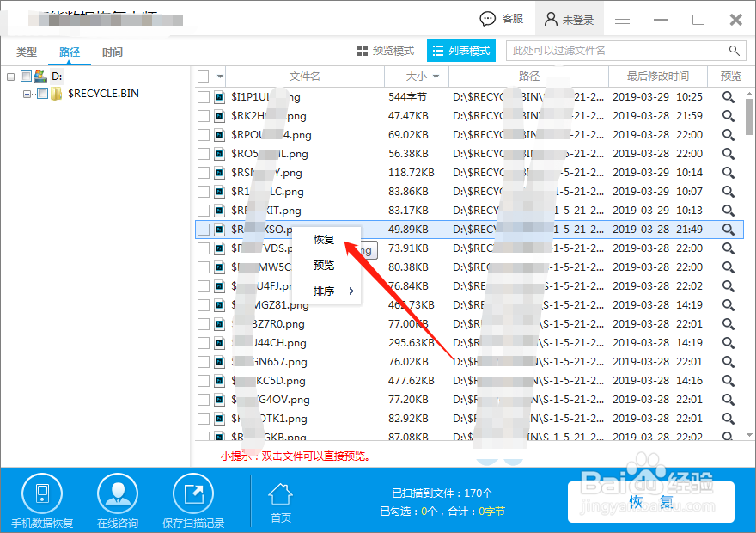Click save scan record icon
The width and height of the screenshot is (756, 533).
[x=193, y=494]
